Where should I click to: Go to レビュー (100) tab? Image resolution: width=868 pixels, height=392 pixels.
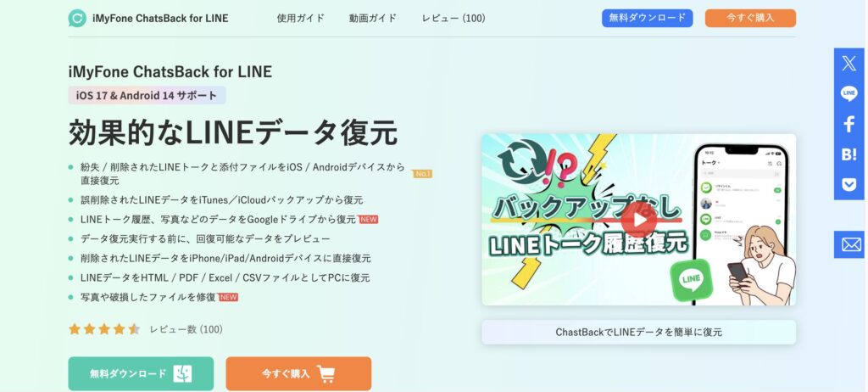453,19
